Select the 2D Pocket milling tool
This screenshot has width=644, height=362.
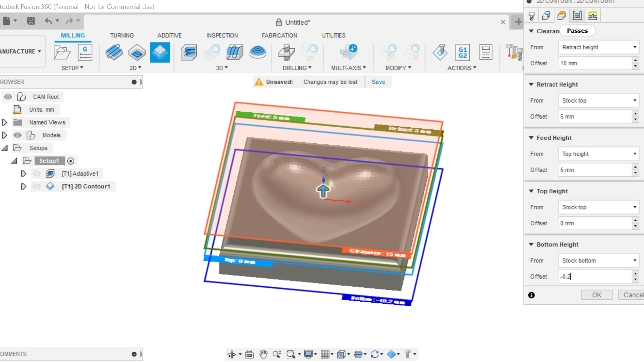tap(137, 52)
